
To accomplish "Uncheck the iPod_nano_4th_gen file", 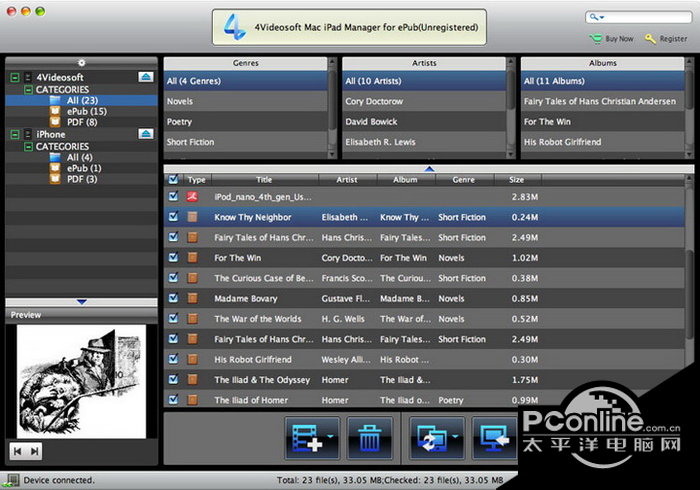I will coord(173,196).
